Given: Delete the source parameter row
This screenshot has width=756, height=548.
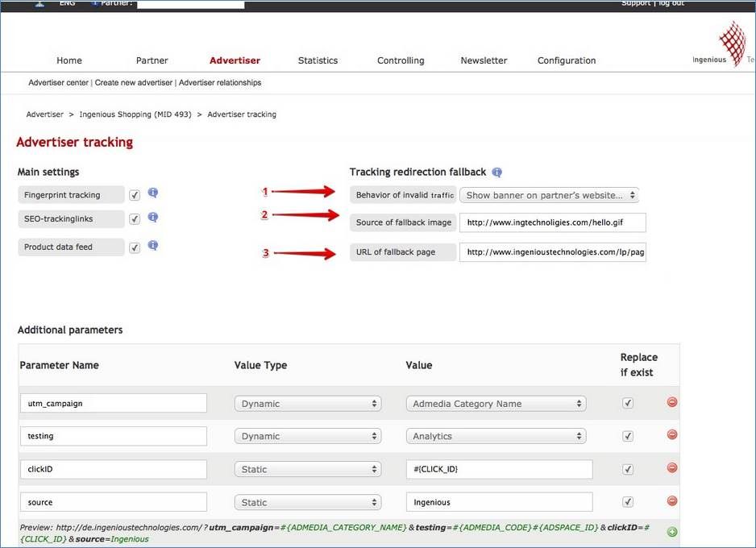Looking at the screenshot, I should click(x=671, y=500).
